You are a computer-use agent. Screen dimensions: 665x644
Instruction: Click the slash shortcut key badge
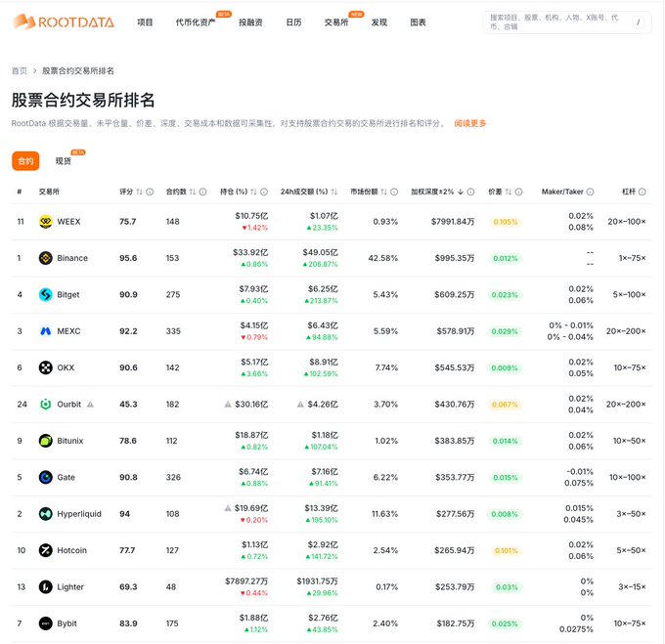638,22
